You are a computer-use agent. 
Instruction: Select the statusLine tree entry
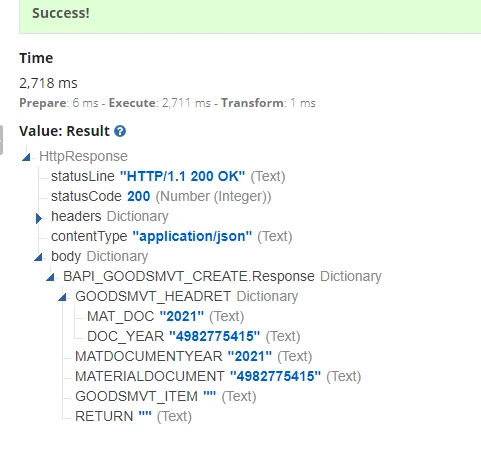click(168, 176)
